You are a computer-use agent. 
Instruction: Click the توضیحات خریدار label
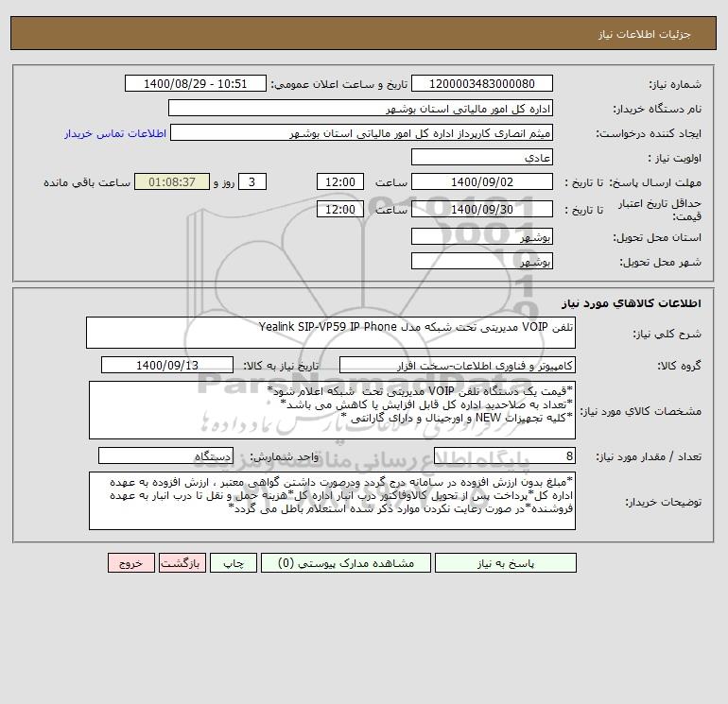pos(663,502)
